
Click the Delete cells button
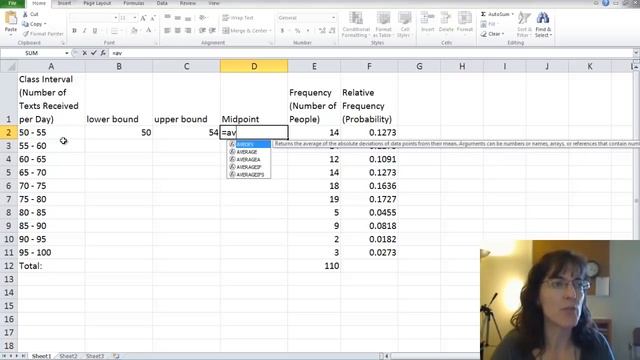[x=446, y=22]
